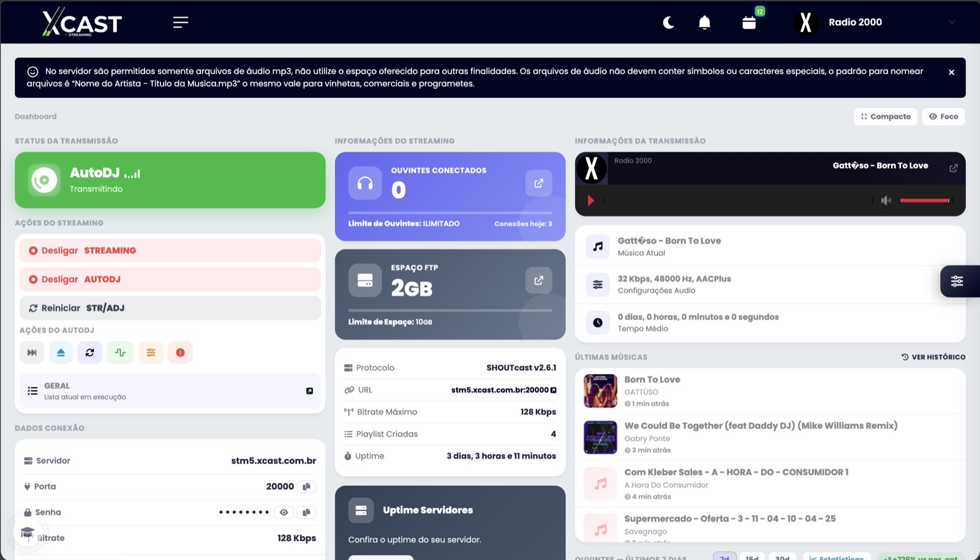The width and height of the screenshot is (980, 560).
Task: Copy the Senha password
Action: pyautogui.click(x=306, y=512)
